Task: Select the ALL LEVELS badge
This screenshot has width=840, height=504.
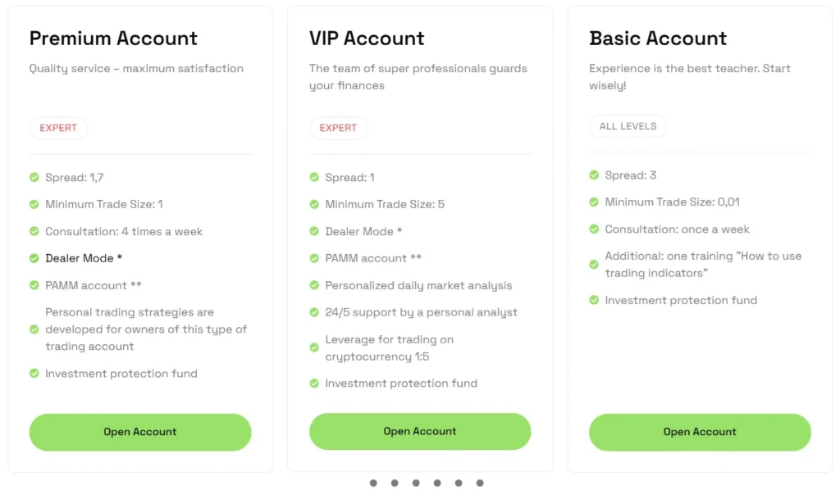Action: pyautogui.click(x=628, y=126)
